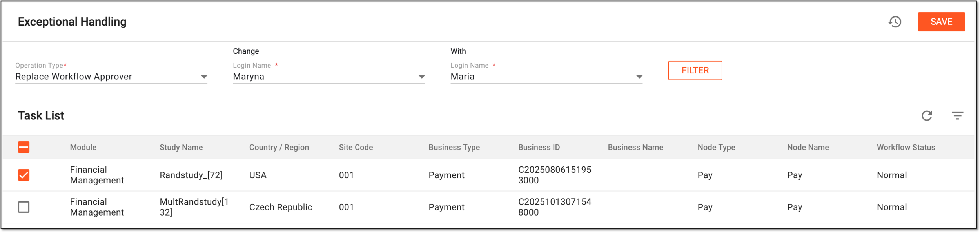The image size is (980, 232).
Task: Click the FILTER button
Action: [695, 70]
